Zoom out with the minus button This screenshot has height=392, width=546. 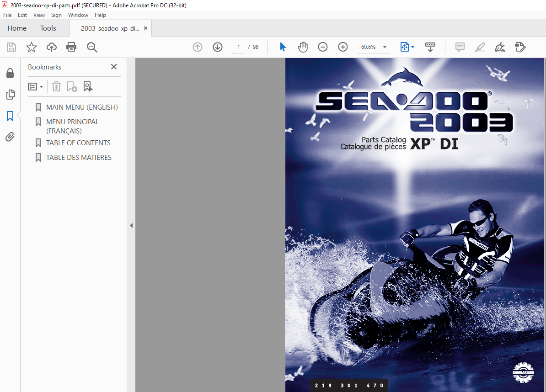click(x=323, y=47)
